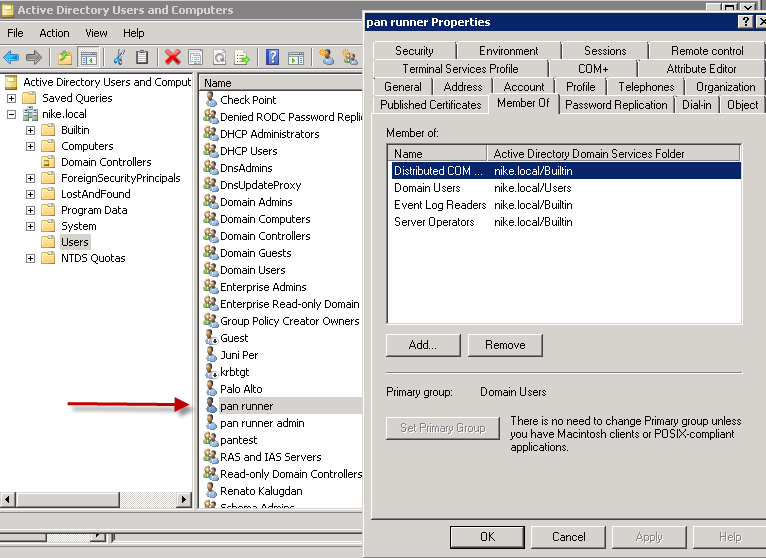This screenshot has width=766, height=558.
Task: Click the nike.local domain icon
Action: click(30, 114)
